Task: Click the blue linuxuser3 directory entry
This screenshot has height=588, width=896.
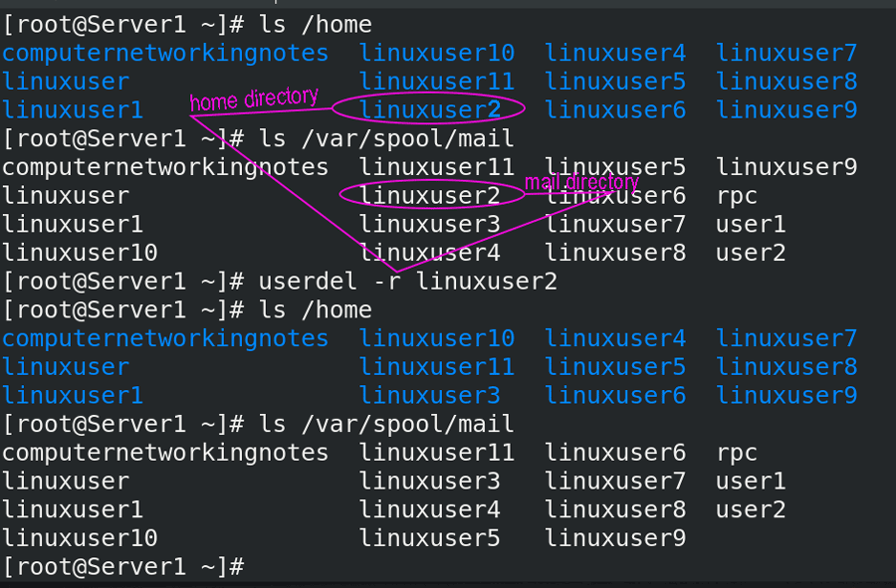Action: pos(429,396)
